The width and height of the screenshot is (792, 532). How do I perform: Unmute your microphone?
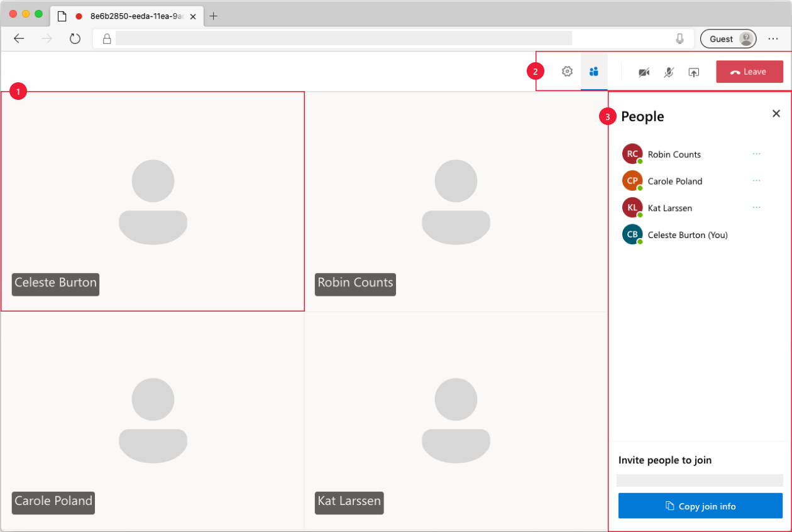coord(668,72)
